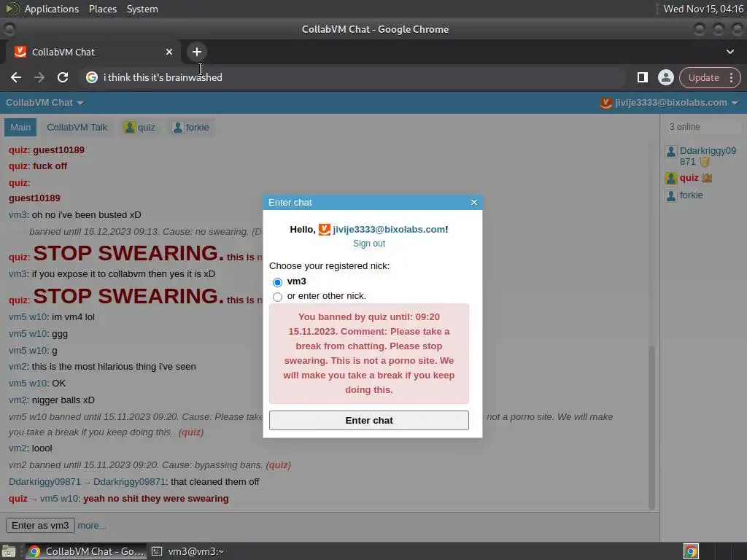Click the person icon on forkie tab
The image size is (747, 560).
click(x=178, y=127)
